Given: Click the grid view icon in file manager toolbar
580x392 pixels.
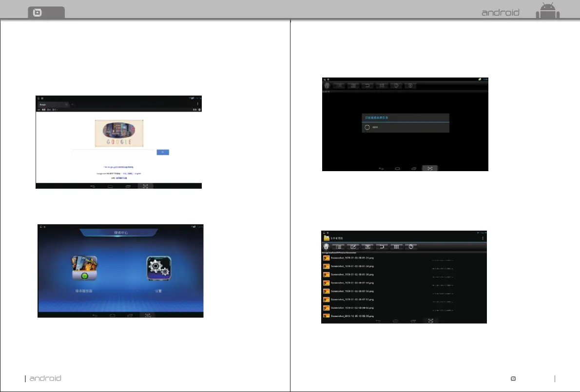Looking at the screenshot, I should tap(397, 247).
